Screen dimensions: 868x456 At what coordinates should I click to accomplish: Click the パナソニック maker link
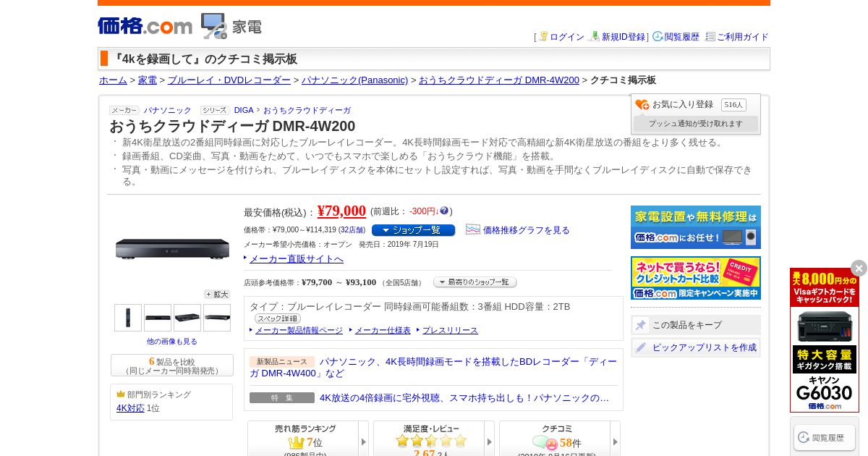[x=167, y=110]
